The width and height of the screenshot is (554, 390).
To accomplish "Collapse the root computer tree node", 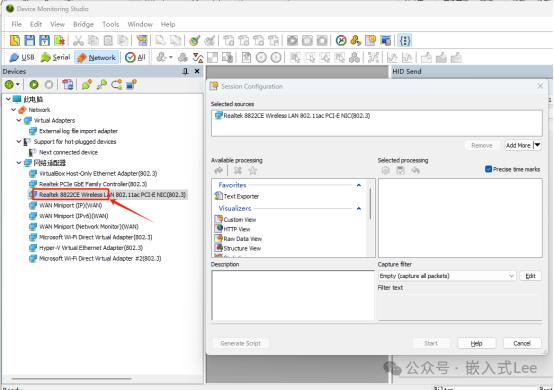I will pyautogui.click(x=8, y=99).
